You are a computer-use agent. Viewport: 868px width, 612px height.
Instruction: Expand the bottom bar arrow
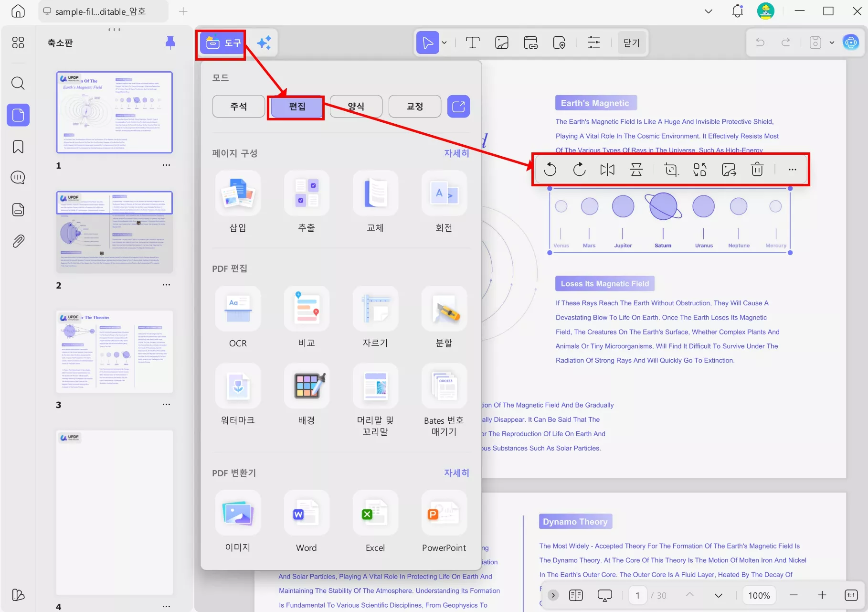(553, 595)
